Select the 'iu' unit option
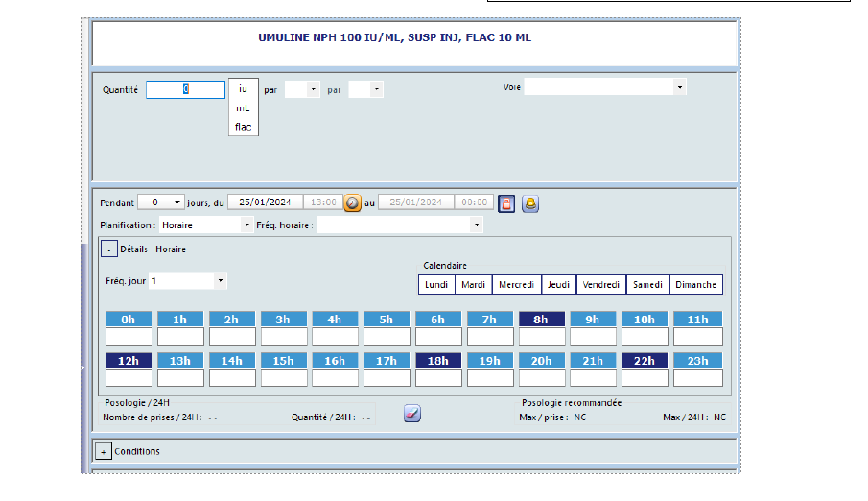 pos(243,88)
